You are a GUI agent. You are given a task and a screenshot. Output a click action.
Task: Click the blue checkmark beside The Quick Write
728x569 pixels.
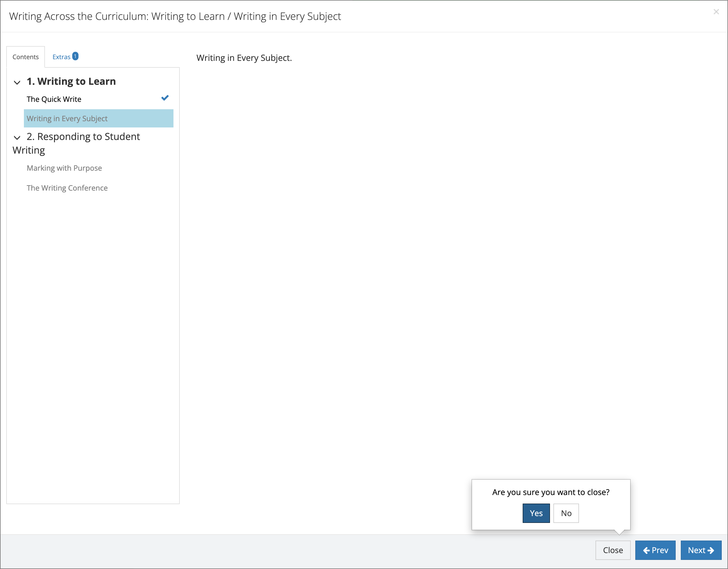[165, 98]
